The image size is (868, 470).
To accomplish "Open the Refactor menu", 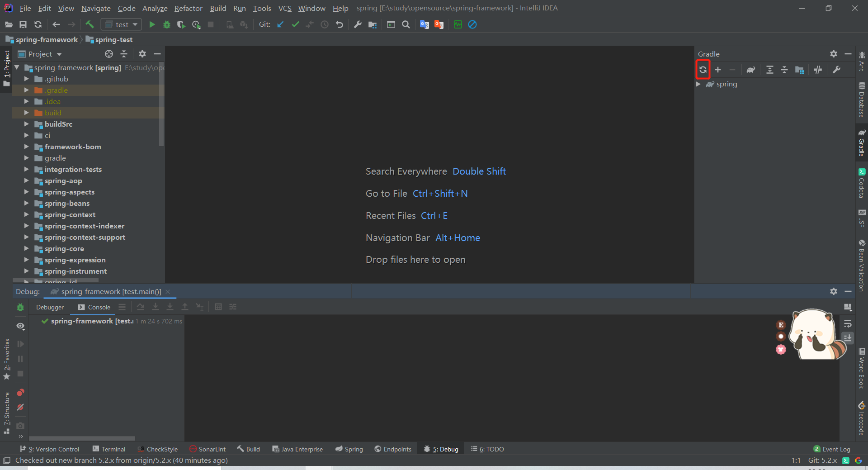I will 188,8.
